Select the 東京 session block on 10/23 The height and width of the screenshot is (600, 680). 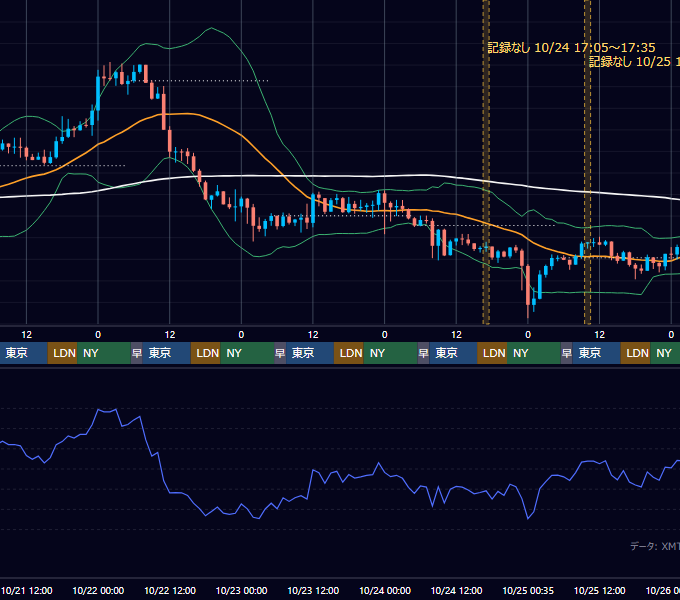pos(310,353)
